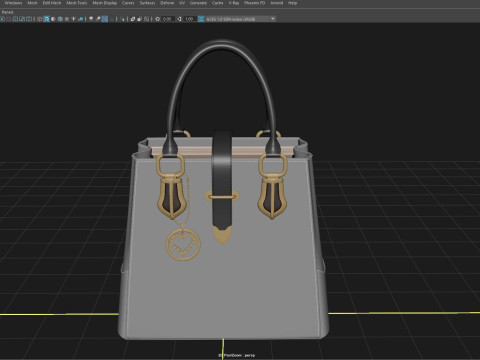Open the Cache menu
Screen dimensions: 480x360
click(x=218, y=3)
